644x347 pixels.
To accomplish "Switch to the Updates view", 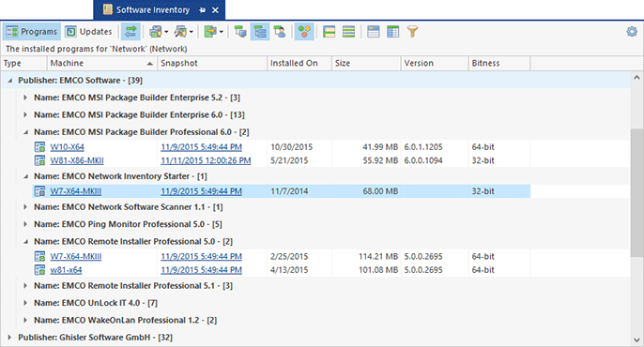I will tap(88, 32).
